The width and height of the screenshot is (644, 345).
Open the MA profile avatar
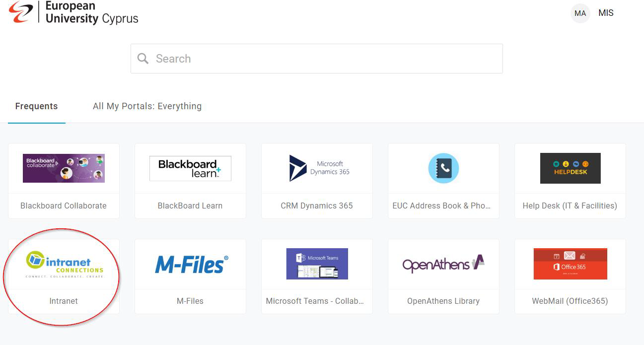coord(580,13)
